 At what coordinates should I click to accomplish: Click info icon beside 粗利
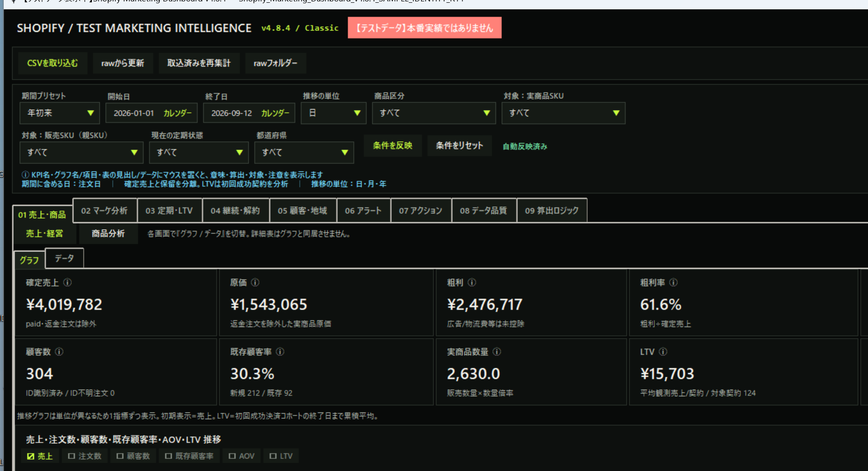(x=472, y=282)
